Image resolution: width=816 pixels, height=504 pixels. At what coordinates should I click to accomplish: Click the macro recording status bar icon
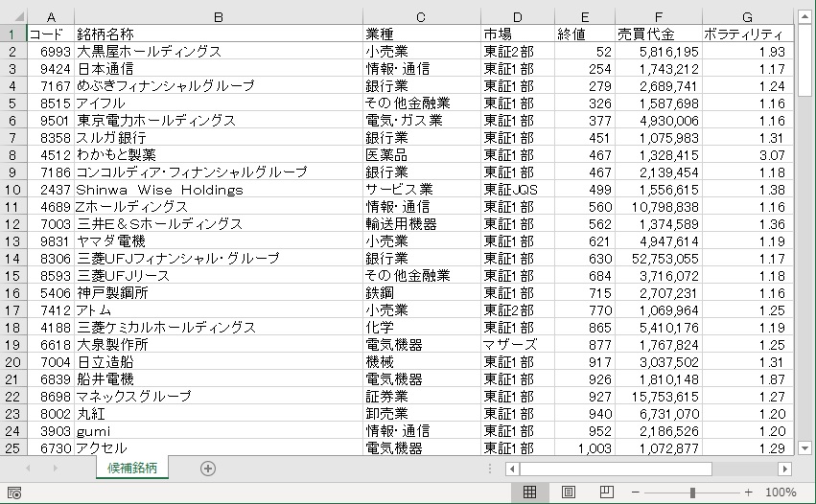click(x=14, y=493)
